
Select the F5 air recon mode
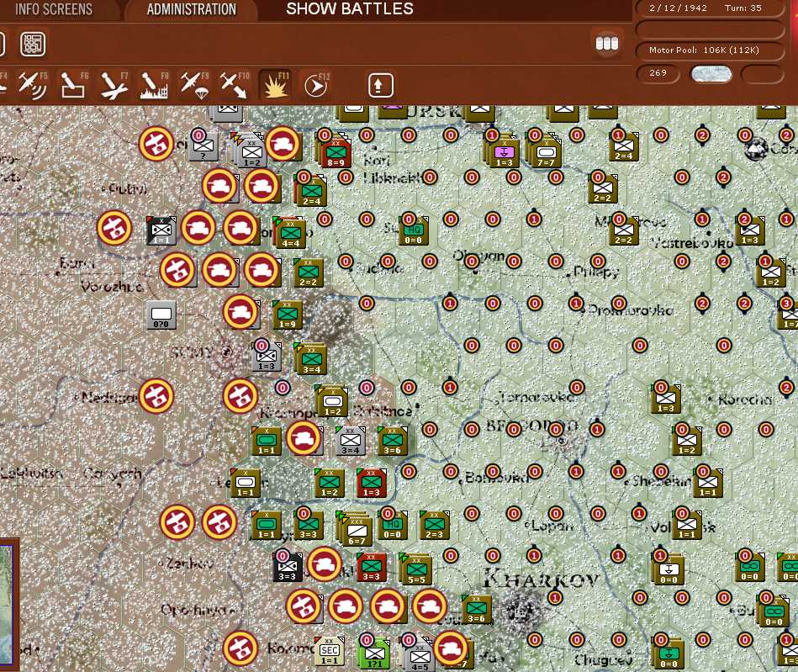[x=33, y=84]
